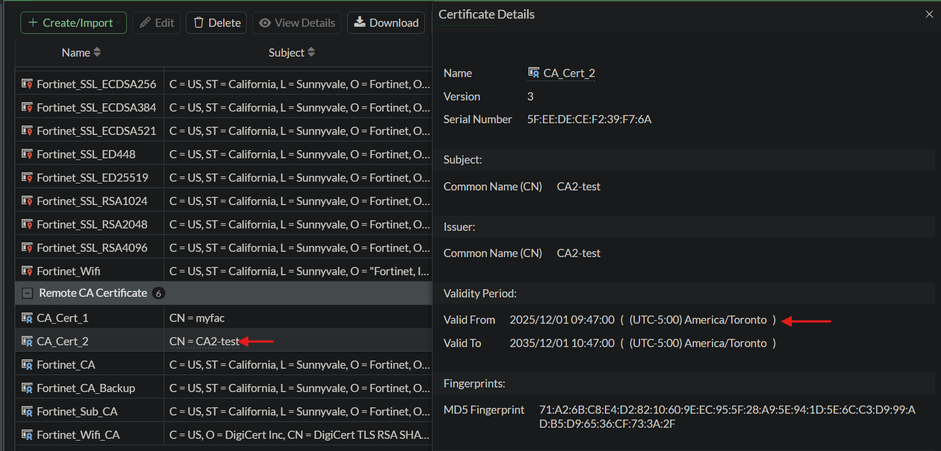The width and height of the screenshot is (941, 451).
Task: Click the CA icon beside Fortinet_Wifi_CA
Action: (x=27, y=434)
